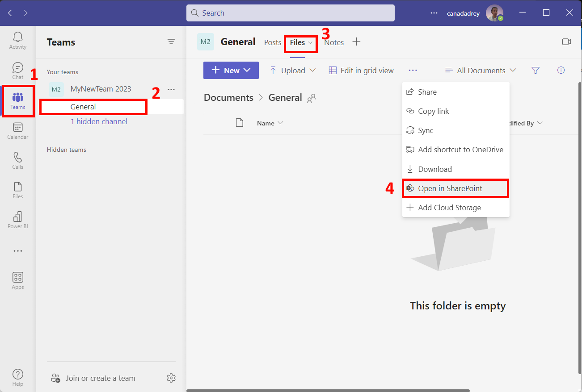Image resolution: width=582 pixels, height=392 pixels.
Task: Click the General folder sharing people icon
Action: tap(311, 98)
